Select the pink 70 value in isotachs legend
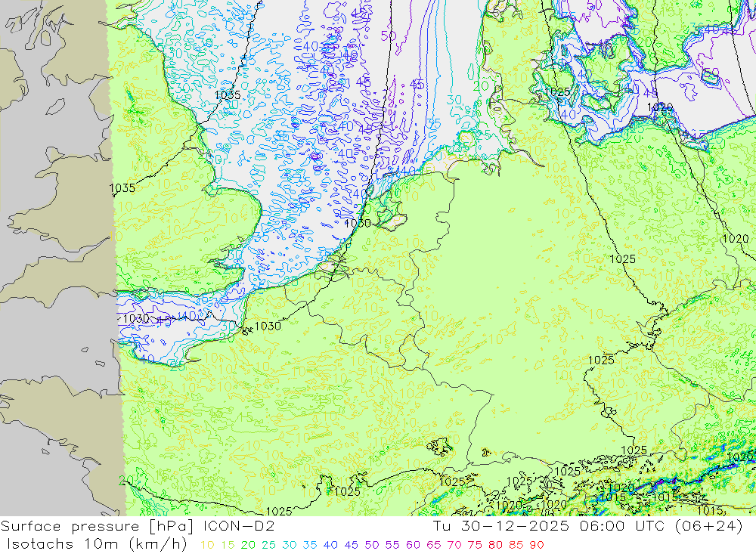Screen dimensions: 756x554 coord(454,546)
